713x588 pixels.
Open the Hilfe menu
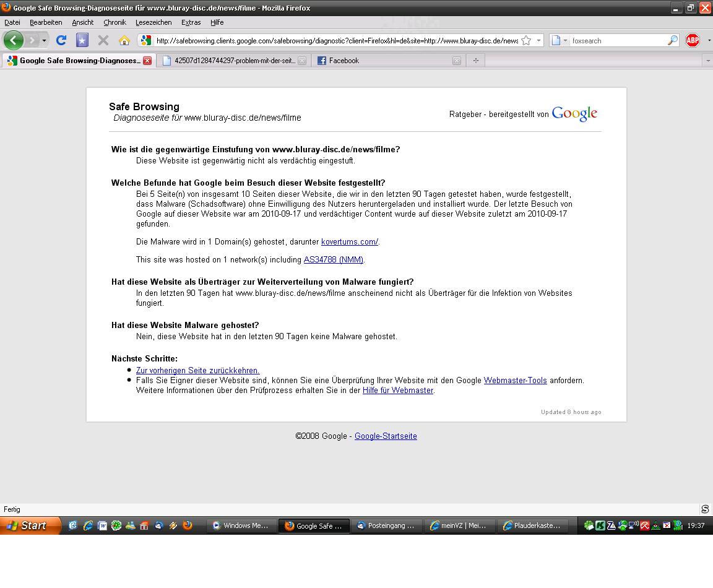tap(217, 22)
